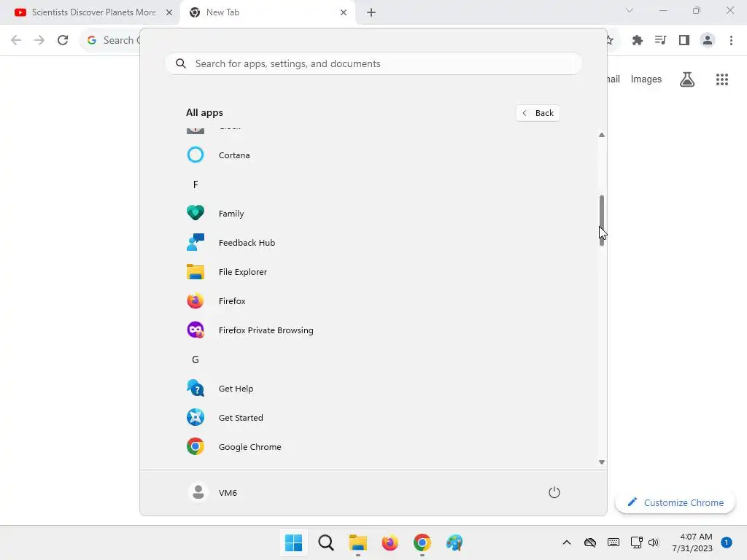The height and width of the screenshot is (560, 747).
Task: Open Cortana from the All apps list
Action: pos(373,155)
